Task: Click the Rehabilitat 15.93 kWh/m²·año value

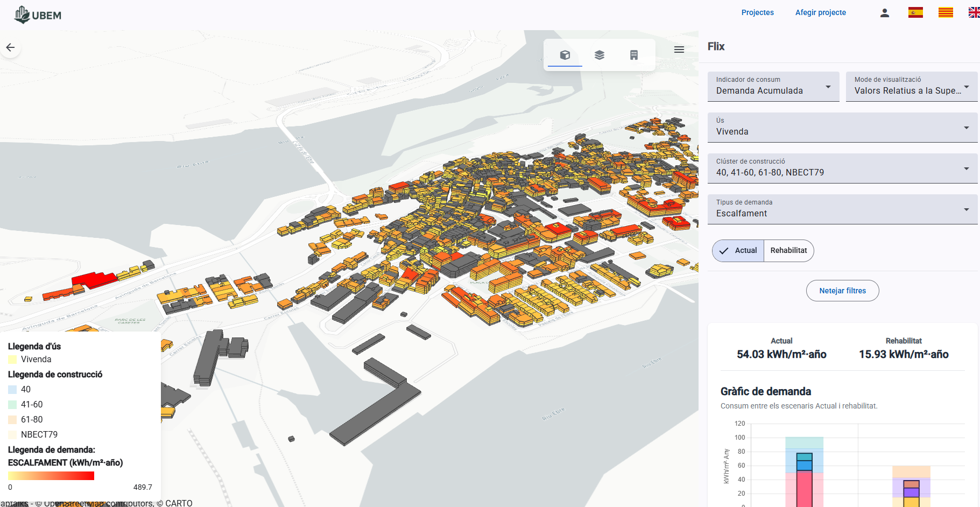Action: [904, 354]
